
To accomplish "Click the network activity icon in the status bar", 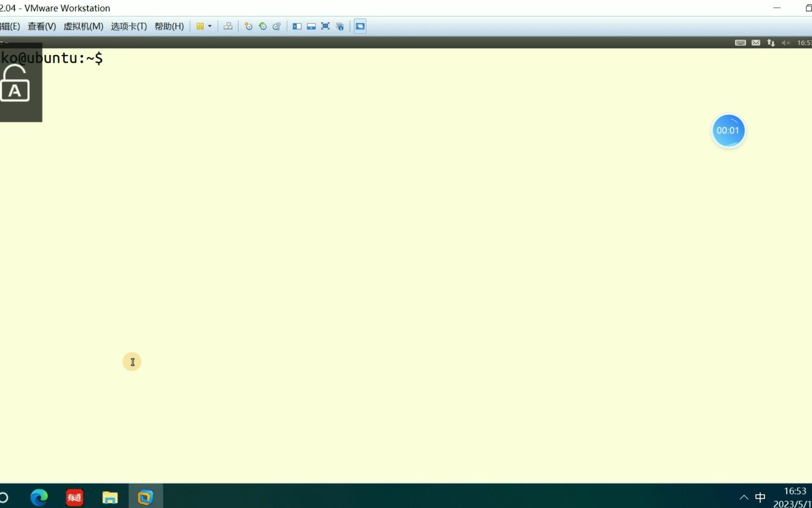I will 771,42.
